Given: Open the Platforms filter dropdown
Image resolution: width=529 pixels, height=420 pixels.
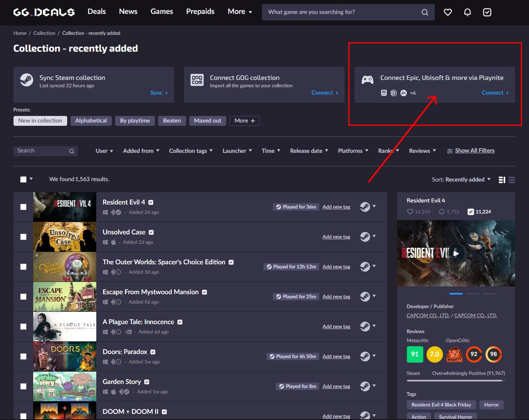Looking at the screenshot, I should pos(353,151).
